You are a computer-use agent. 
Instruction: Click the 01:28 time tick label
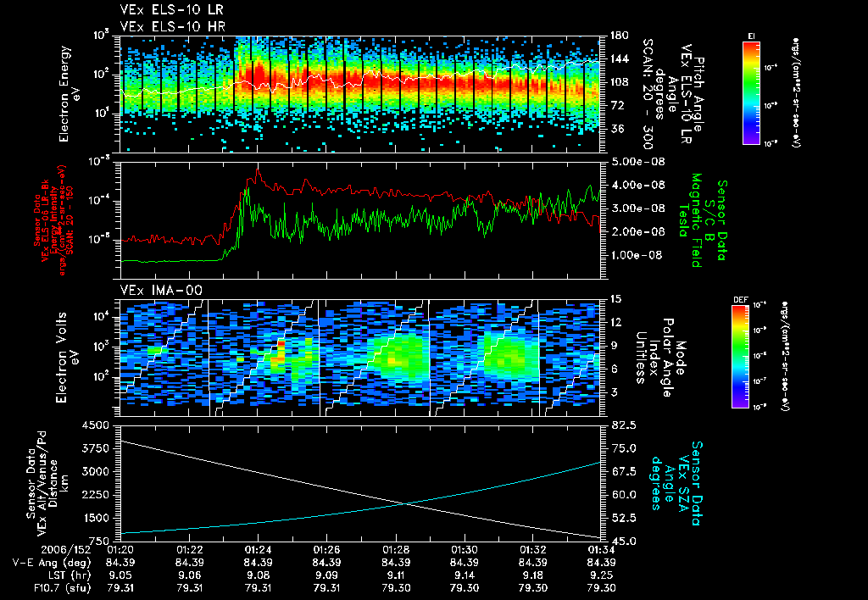(x=395, y=550)
